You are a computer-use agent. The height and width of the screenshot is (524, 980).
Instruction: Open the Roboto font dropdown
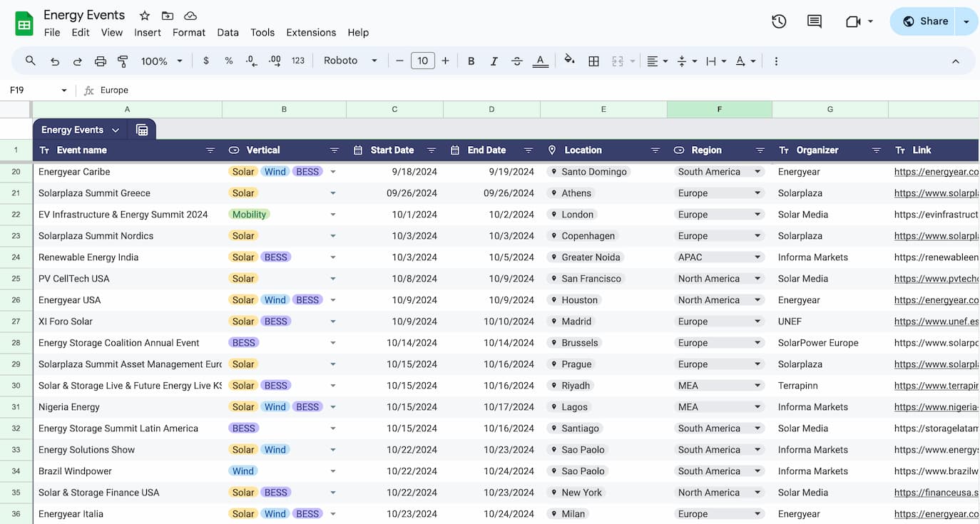click(350, 61)
